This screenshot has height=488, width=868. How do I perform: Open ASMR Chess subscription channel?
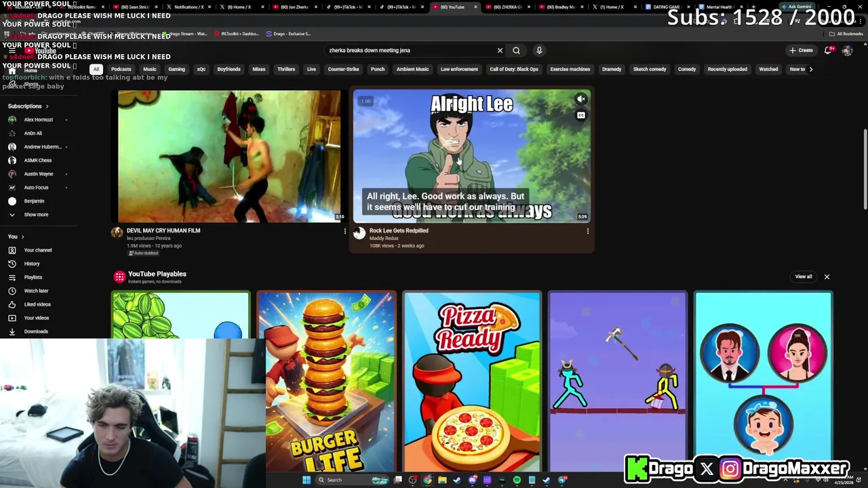tap(37, 160)
